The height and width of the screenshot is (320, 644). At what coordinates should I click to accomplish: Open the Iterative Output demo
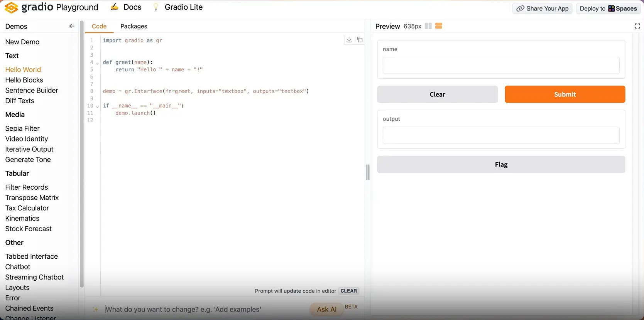[29, 150]
